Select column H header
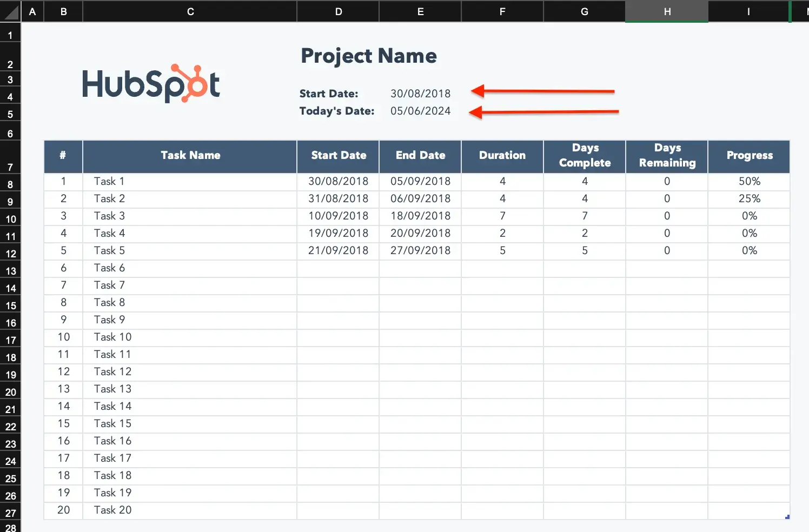809x532 pixels. [667, 12]
